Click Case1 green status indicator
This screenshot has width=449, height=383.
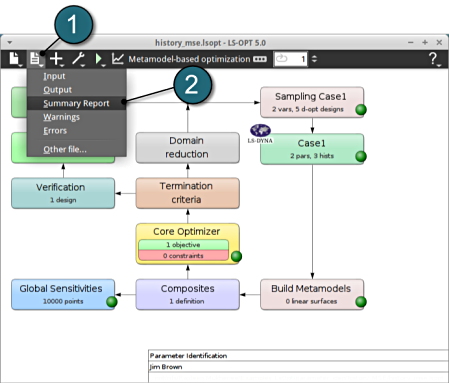[x=361, y=156]
